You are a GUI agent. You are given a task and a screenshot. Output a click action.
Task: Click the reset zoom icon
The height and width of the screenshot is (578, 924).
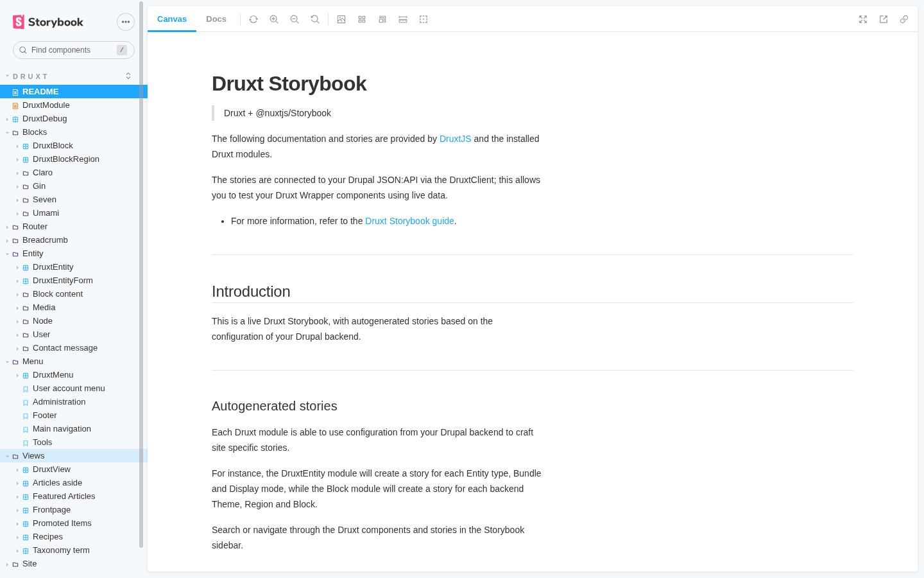[x=315, y=19]
